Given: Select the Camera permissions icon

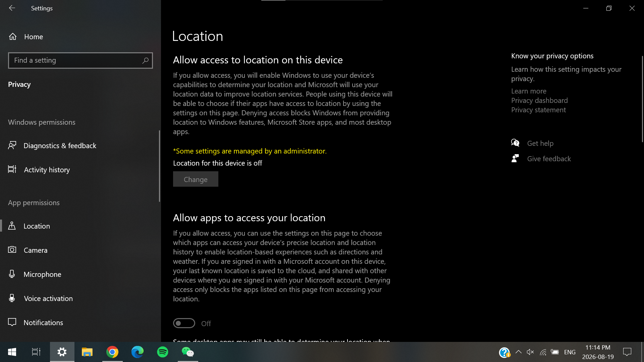Looking at the screenshot, I should pos(12,250).
